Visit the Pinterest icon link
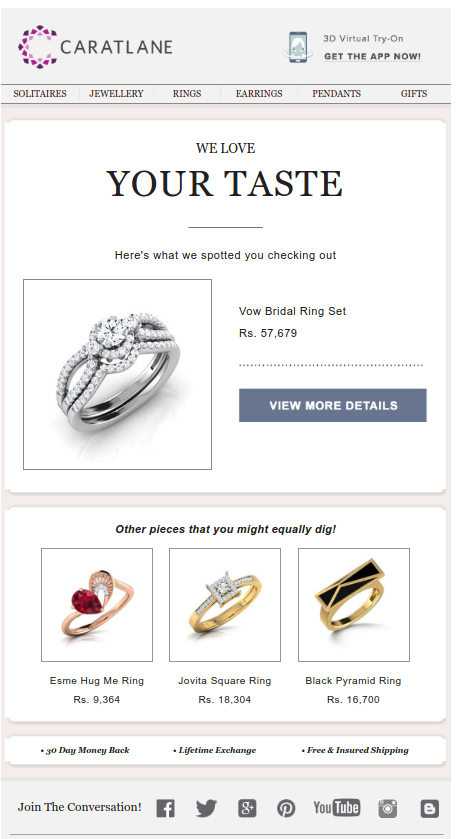The image size is (457, 839). tap(286, 807)
